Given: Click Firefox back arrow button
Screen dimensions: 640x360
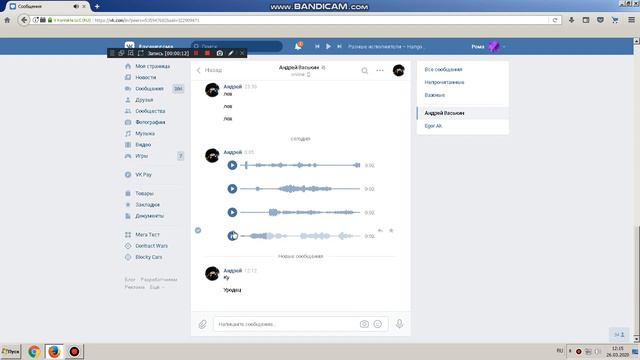Looking at the screenshot, I should 24,20.
